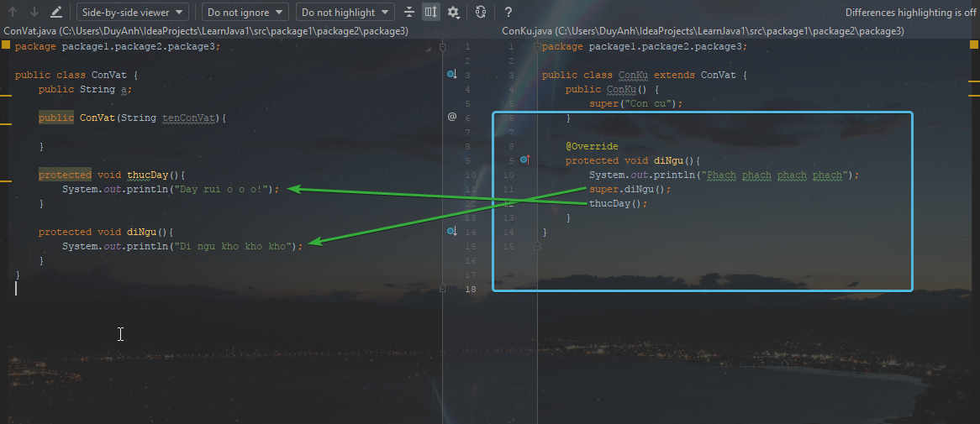980x424 pixels.
Task: Open the Do not highlight dropdown
Action: [x=345, y=13]
